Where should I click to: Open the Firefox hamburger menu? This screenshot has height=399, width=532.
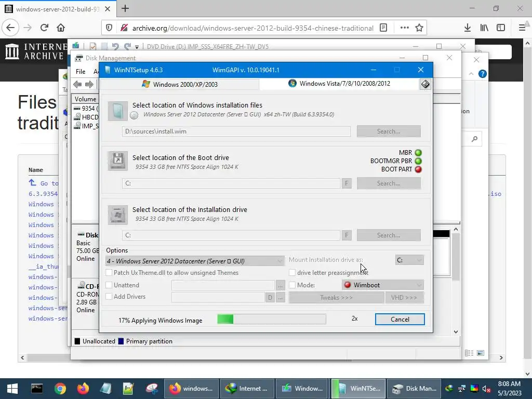[522, 28]
